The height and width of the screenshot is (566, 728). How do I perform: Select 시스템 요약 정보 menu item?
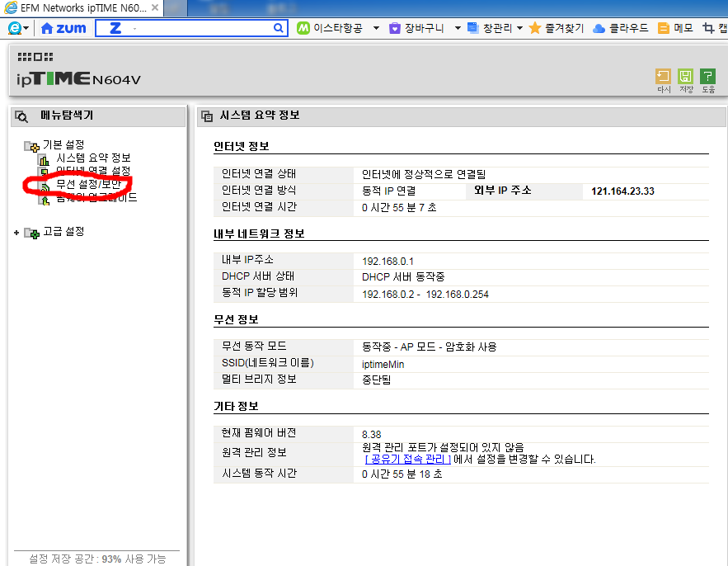(x=93, y=158)
